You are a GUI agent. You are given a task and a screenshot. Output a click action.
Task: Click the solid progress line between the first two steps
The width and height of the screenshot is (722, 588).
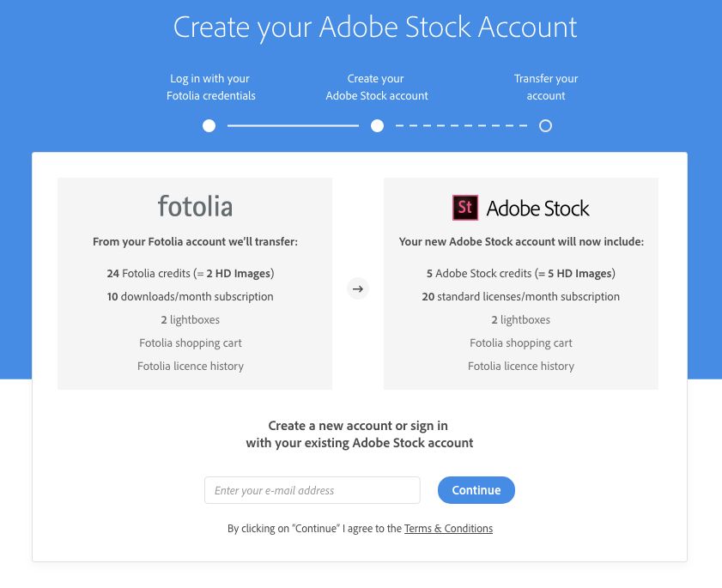[x=292, y=125]
